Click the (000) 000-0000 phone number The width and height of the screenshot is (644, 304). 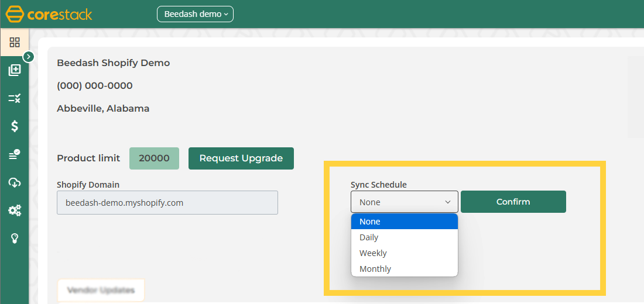click(x=95, y=86)
